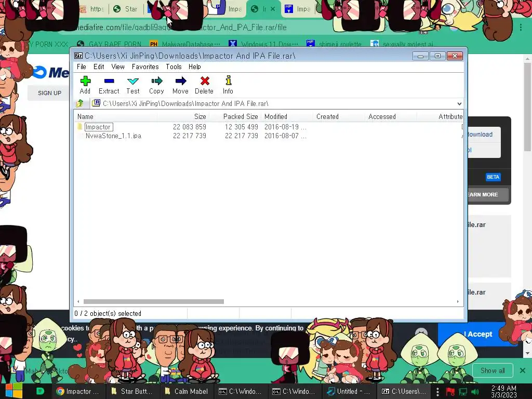Close the active Chrome tab
Image resolution: width=532 pixels, height=399 pixels.
273,9
